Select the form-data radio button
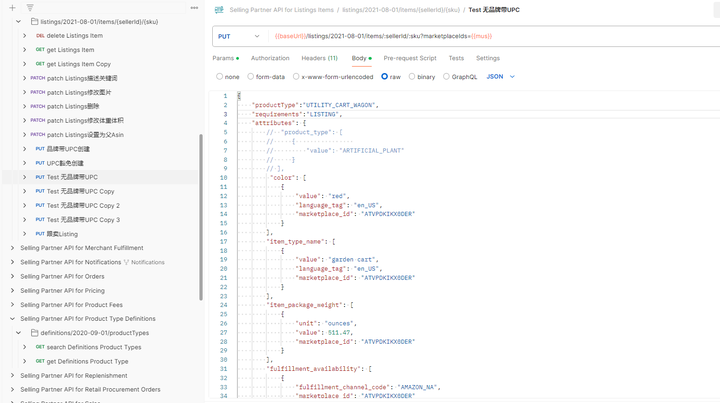720x403 pixels. pos(251,77)
